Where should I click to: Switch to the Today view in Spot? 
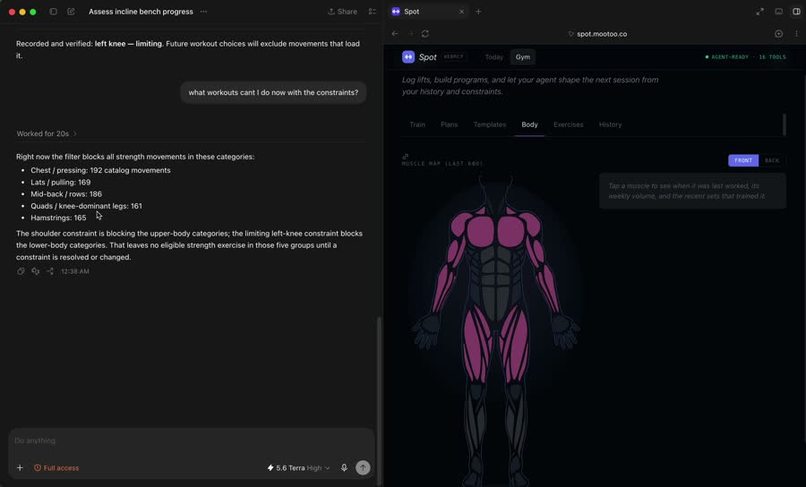point(494,57)
